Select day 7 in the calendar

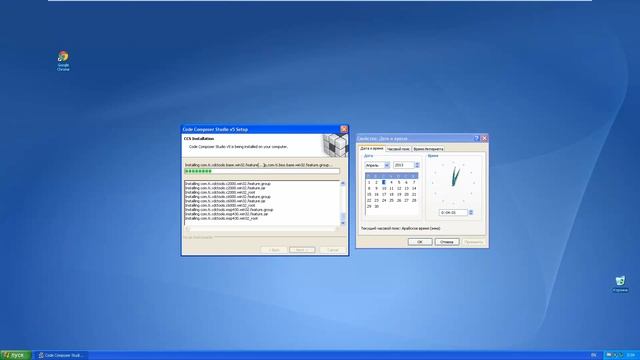click(414, 182)
